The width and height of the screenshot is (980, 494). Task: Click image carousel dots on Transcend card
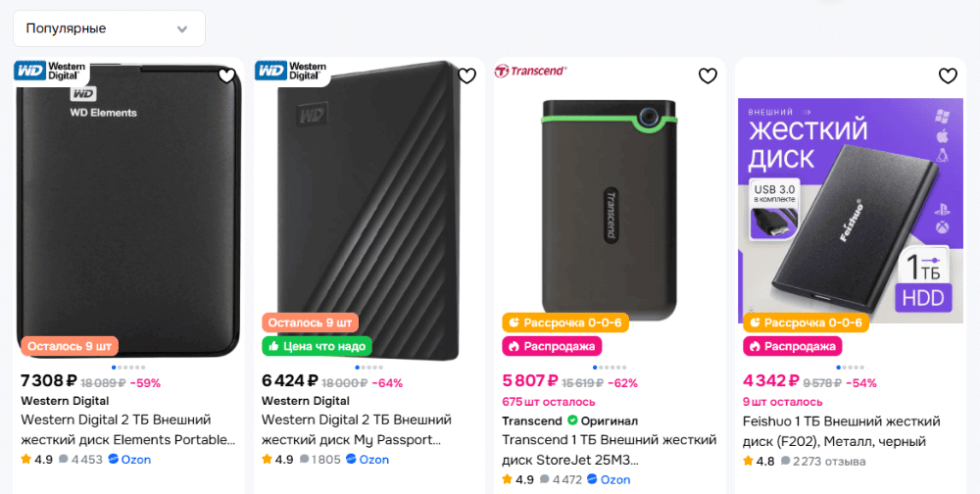[610, 368]
